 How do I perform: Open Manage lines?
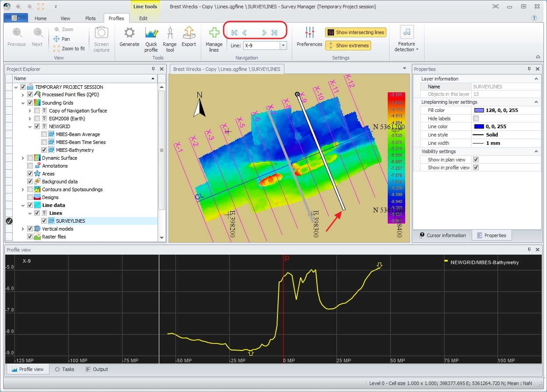coord(214,33)
